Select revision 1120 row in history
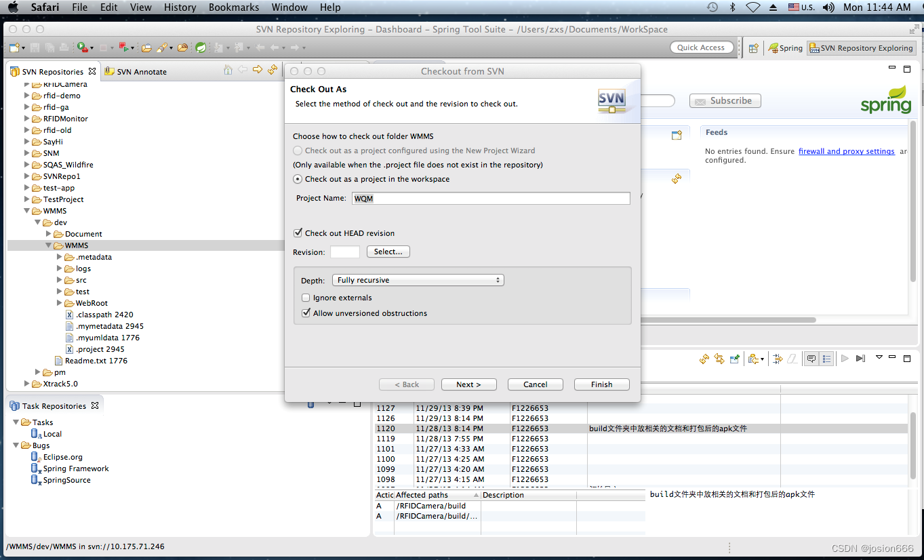924x560 pixels. point(641,428)
